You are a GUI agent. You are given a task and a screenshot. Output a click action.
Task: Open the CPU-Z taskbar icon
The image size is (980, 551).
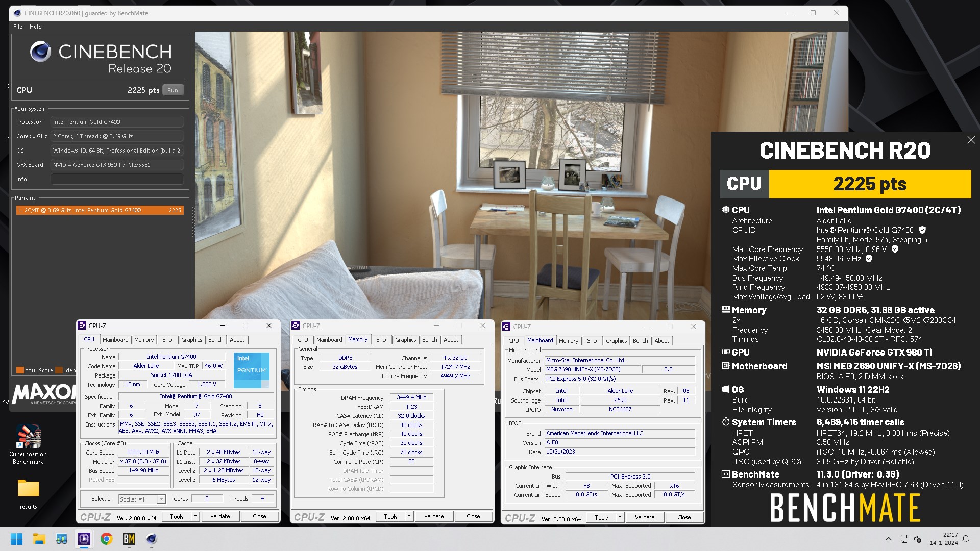point(84,539)
